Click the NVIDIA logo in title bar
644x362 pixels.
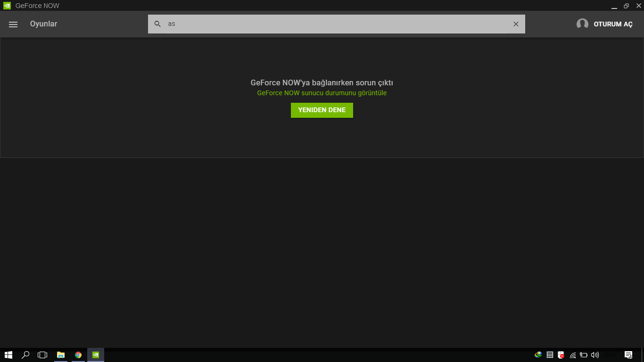pyautogui.click(x=7, y=6)
